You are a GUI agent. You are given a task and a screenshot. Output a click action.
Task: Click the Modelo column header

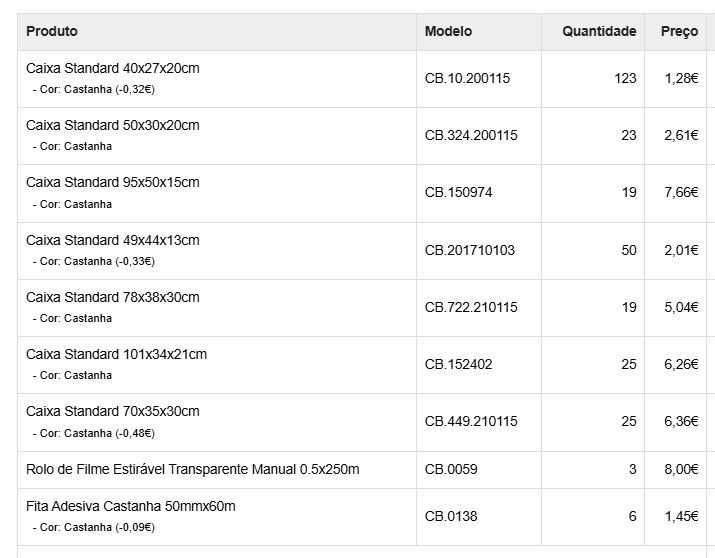tap(448, 32)
